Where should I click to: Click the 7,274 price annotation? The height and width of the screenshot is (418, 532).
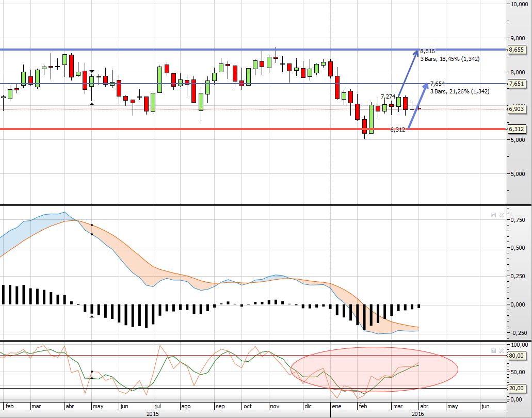point(388,97)
